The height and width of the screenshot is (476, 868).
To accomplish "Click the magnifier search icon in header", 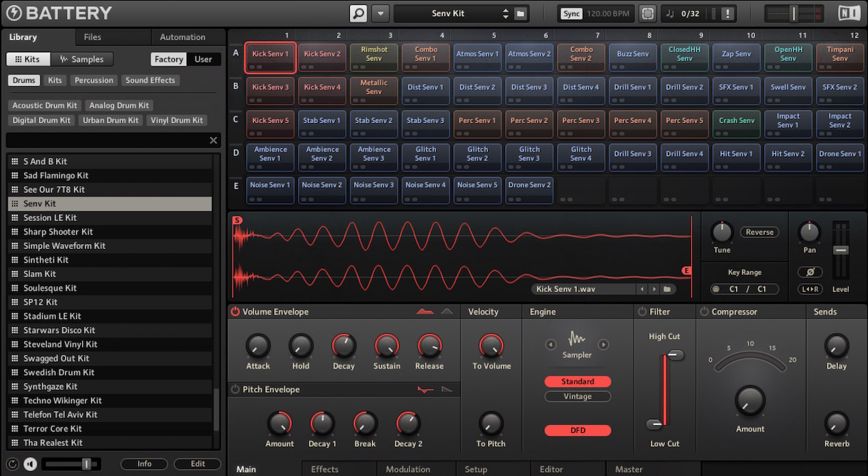I will (359, 13).
